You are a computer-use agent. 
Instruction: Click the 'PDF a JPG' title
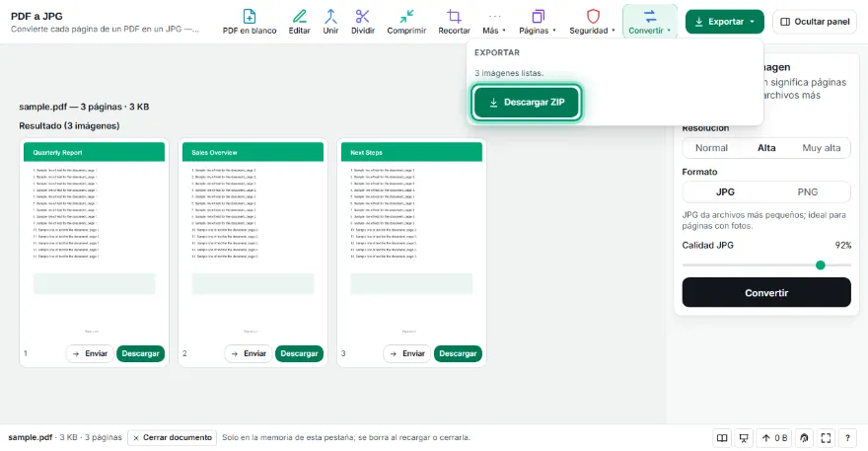(36, 16)
